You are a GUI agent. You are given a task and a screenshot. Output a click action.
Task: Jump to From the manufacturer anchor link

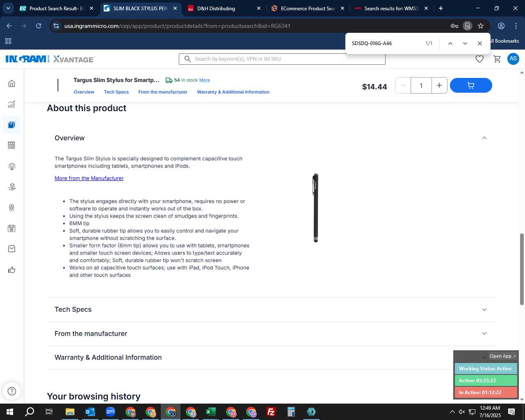(163, 92)
